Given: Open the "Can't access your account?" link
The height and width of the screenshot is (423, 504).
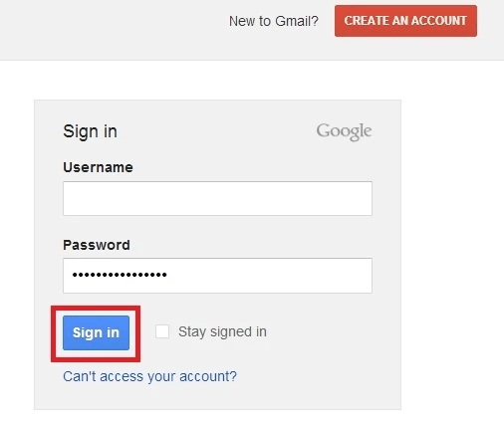Looking at the screenshot, I should pos(150,376).
